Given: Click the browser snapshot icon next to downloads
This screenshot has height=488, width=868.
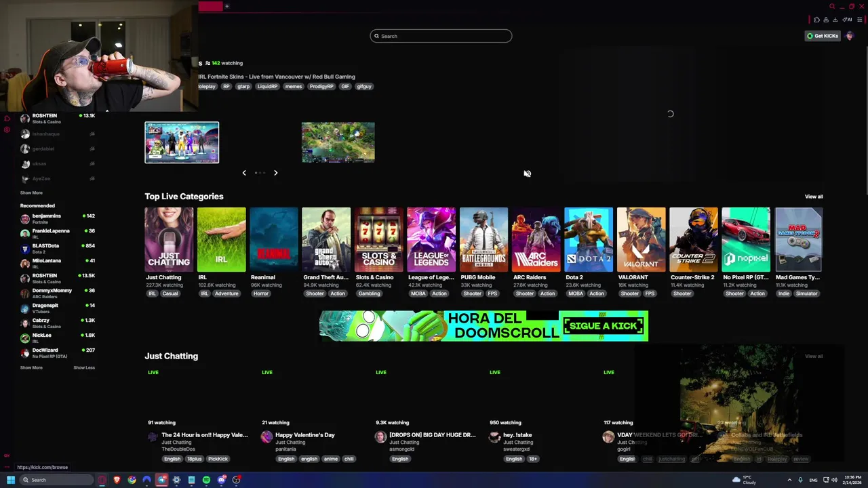Looking at the screenshot, I should [826, 20].
